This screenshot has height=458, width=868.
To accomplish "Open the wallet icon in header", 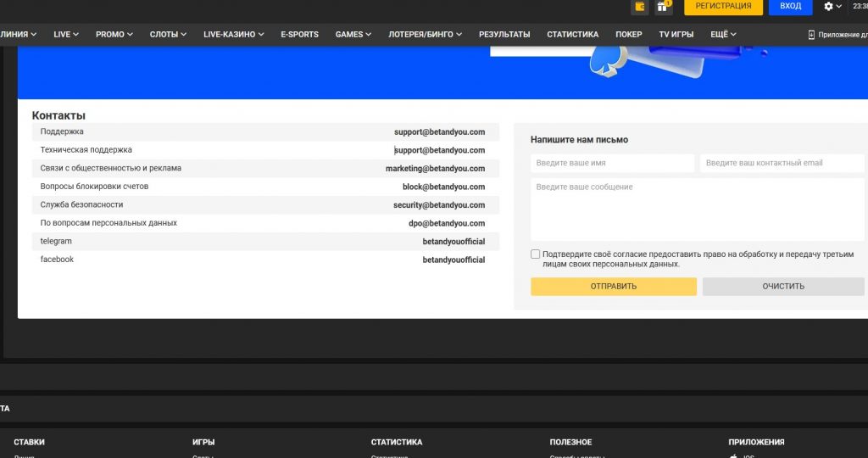I will click(x=639, y=7).
